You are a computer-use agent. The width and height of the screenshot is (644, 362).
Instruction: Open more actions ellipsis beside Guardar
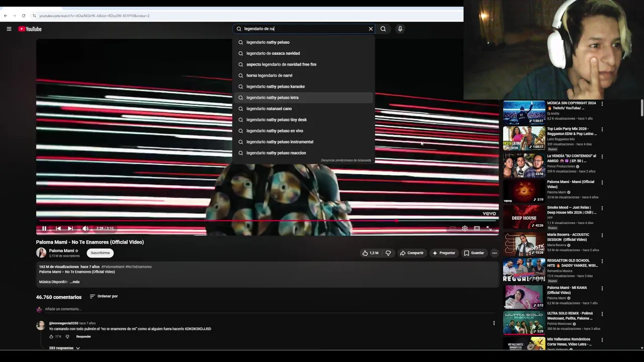click(495, 253)
